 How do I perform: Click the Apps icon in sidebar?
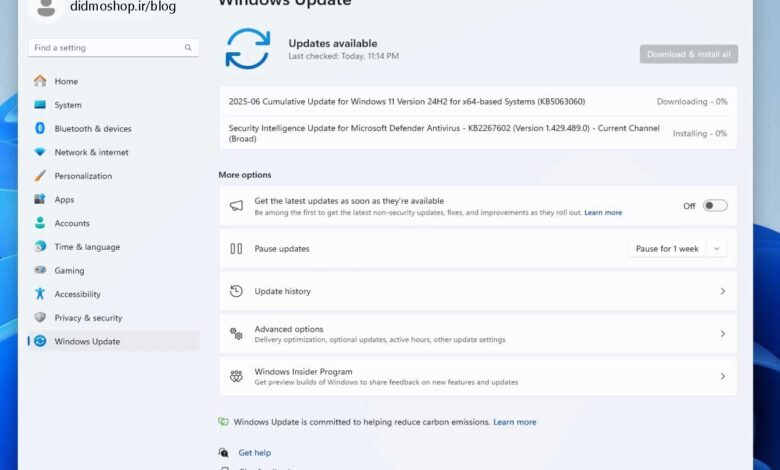40,199
